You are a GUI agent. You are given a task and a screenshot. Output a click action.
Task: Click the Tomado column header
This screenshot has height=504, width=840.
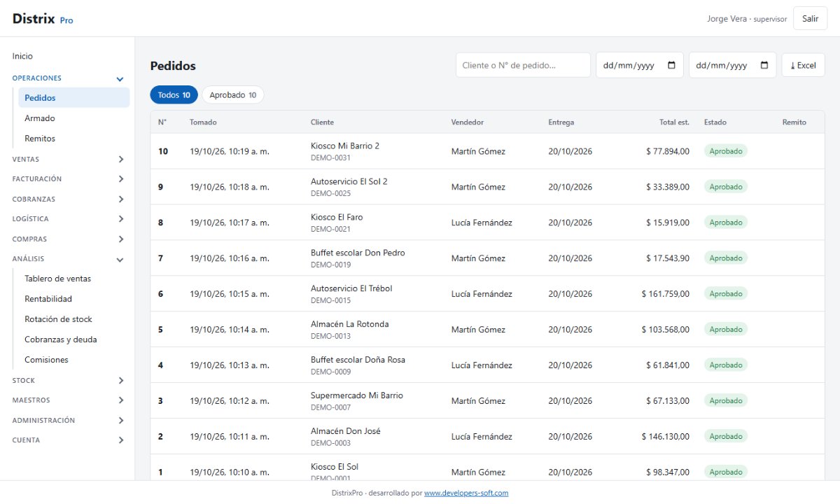[x=203, y=122]
